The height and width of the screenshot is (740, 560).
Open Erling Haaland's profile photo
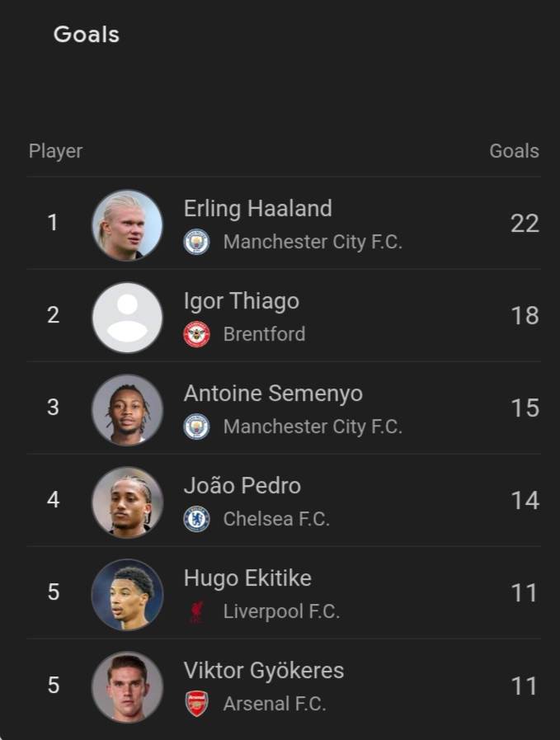127,225
